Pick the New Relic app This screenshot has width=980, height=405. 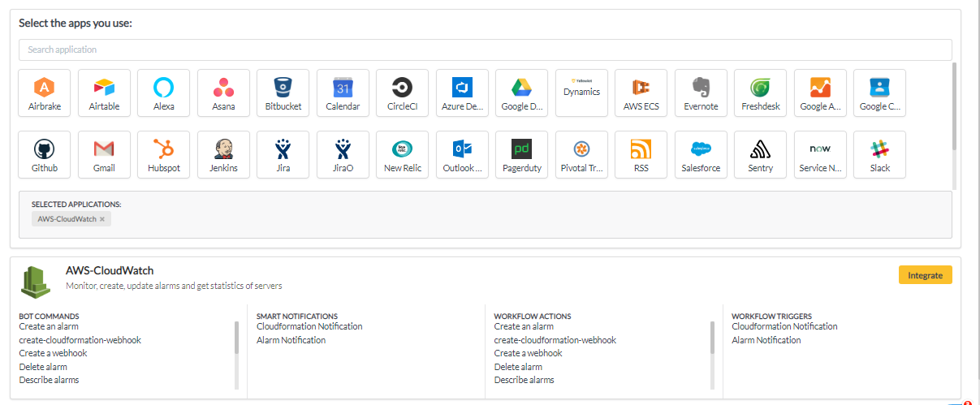click(x=403, y=154)
